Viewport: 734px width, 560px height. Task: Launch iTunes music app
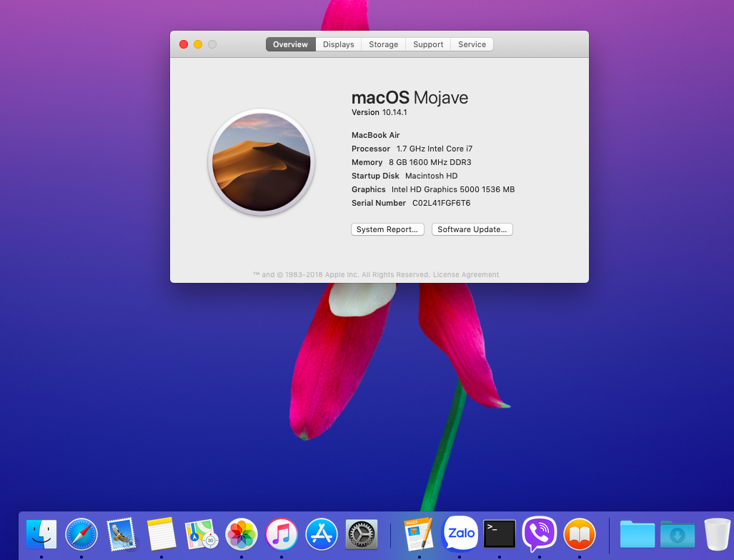coord(282,534)
